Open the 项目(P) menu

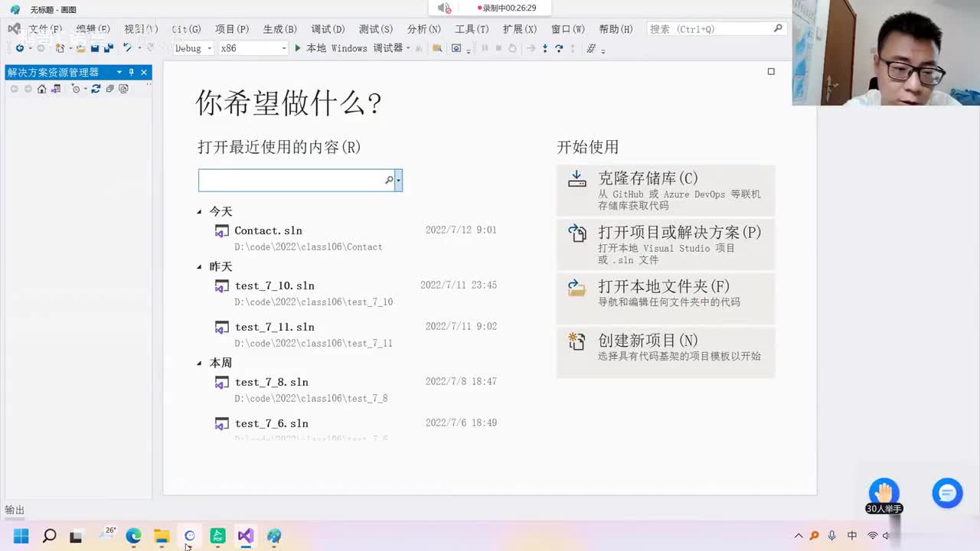pos(232,29)
